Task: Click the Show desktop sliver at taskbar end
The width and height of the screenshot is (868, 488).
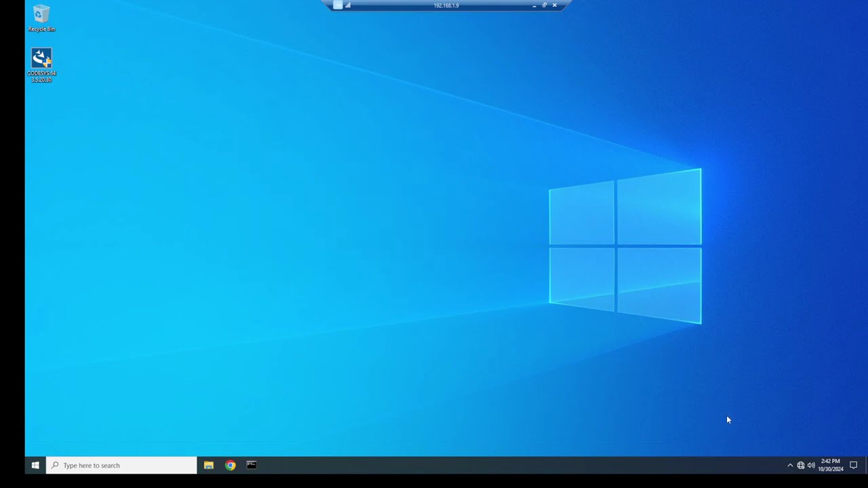Action: pyautogui.click(x=866, y=465)
